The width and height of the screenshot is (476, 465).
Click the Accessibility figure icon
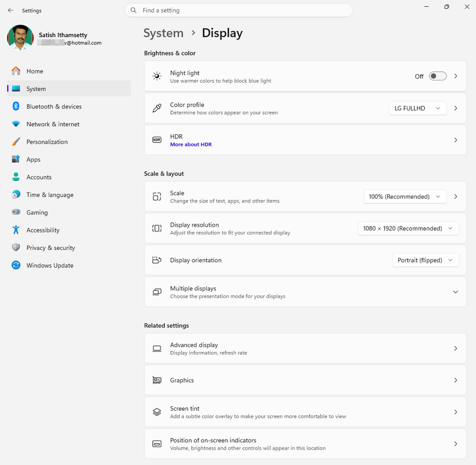[16, 230]
